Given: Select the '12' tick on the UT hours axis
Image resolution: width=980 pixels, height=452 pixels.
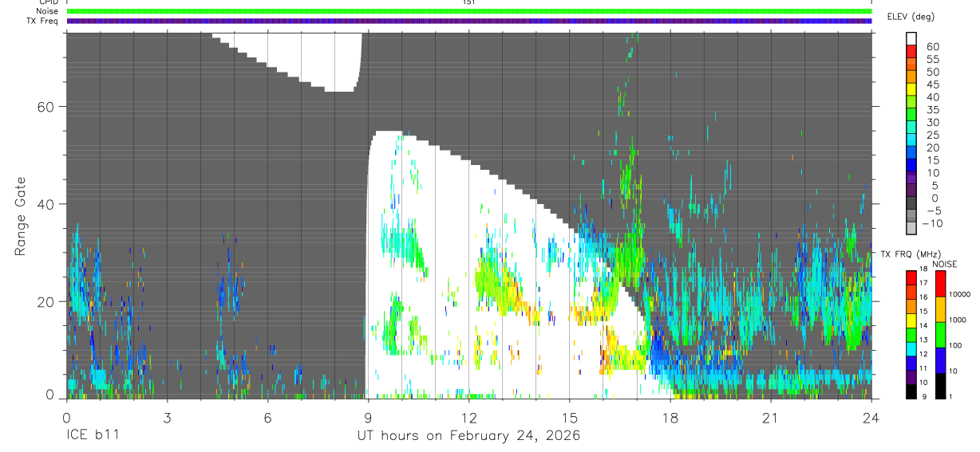Looking at the screenshot, I should [468, 419].
